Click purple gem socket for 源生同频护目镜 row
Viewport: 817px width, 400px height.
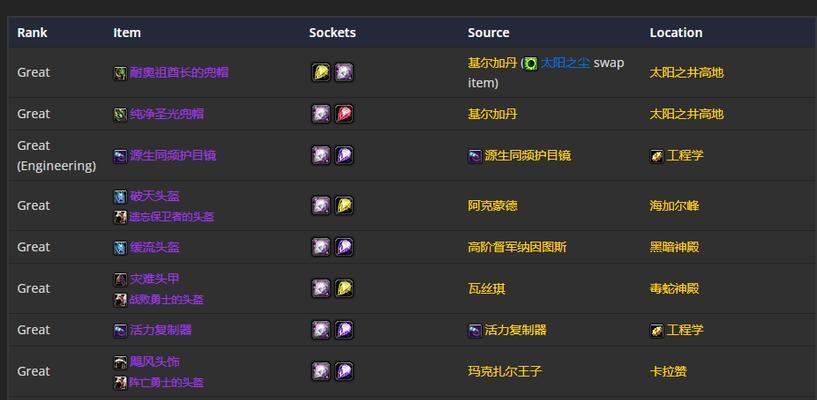(x=344, y=155)
